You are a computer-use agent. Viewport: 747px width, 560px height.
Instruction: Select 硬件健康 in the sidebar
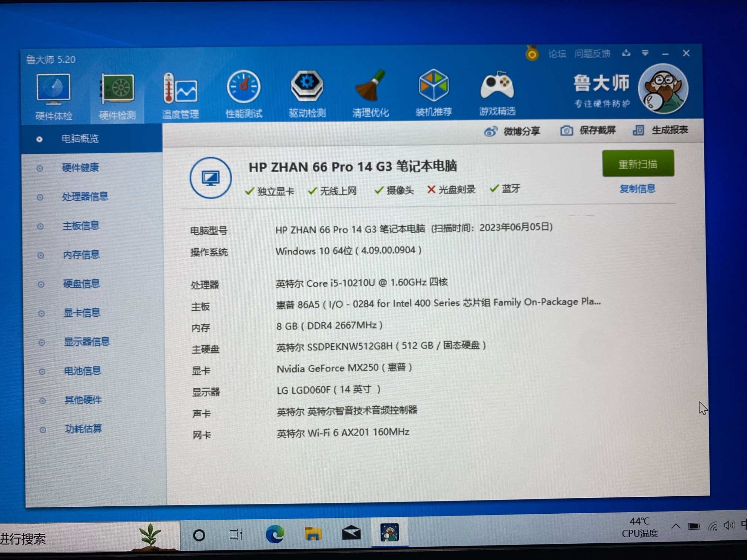80,168
